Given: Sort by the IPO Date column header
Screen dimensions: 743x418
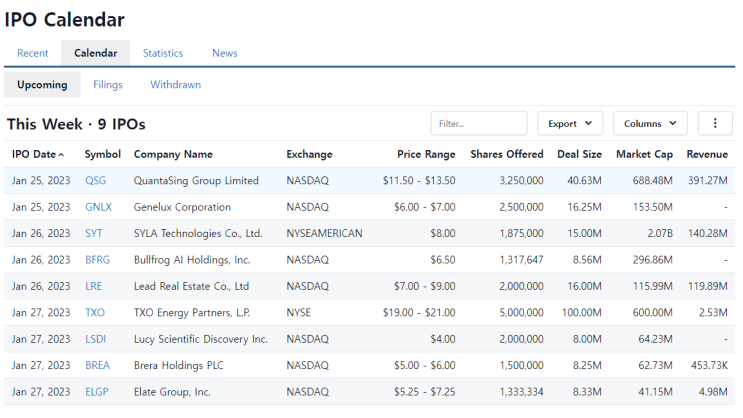Looking at the screenshot, I should click(x=38, y=154).
